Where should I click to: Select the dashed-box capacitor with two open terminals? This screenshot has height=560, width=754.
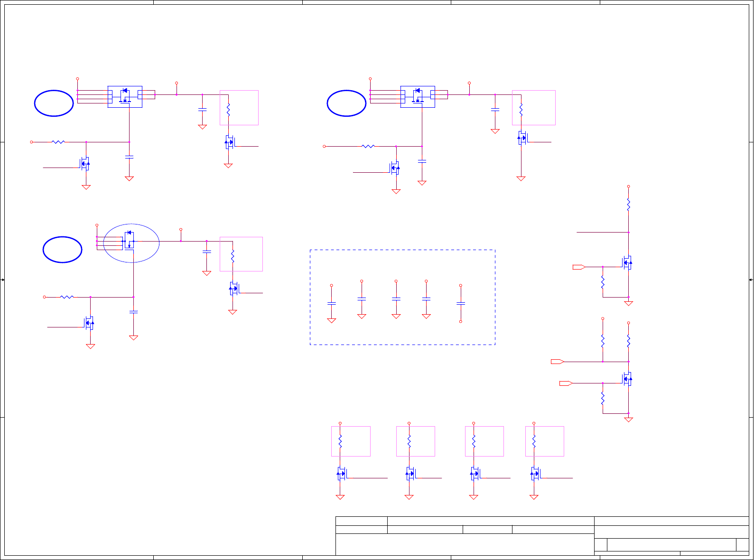(461, 303)
